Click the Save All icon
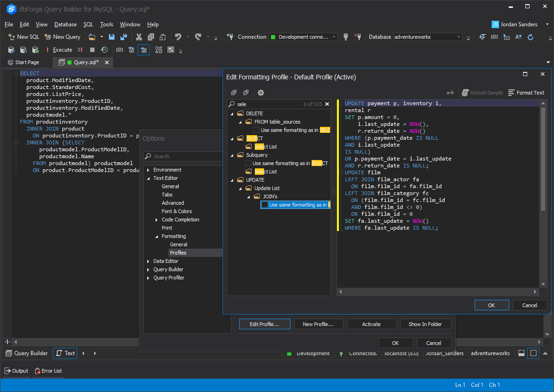Viewport: 554px width, 392px height. point(124,37)
